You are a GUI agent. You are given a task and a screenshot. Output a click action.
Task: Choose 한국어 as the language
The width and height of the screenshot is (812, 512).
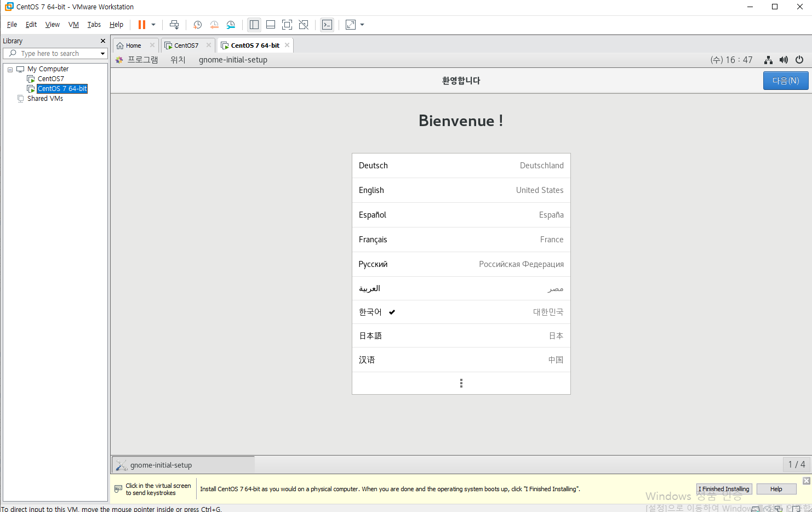pyautogui.click(x=461, y=312)
